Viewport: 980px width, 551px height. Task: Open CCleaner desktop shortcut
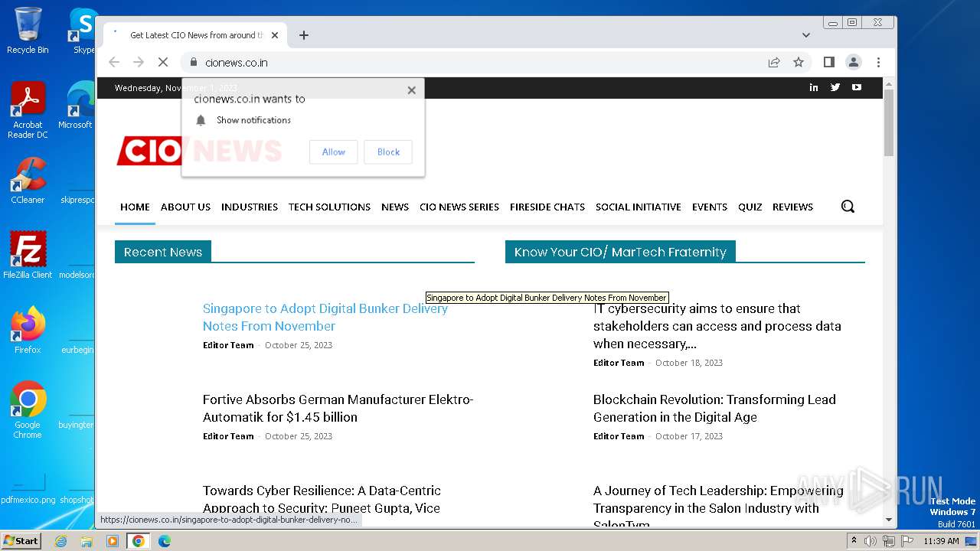pos(28,181)
